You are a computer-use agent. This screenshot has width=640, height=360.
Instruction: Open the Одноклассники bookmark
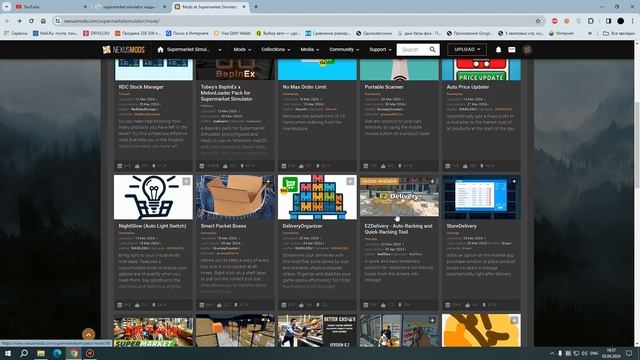pyautogui.click(x=373, y=33)
